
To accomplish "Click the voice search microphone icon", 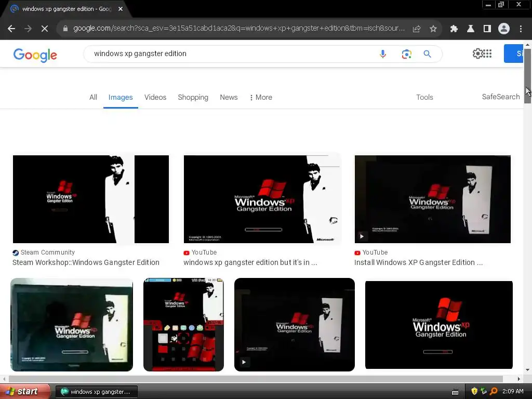I will click(383, 54).
